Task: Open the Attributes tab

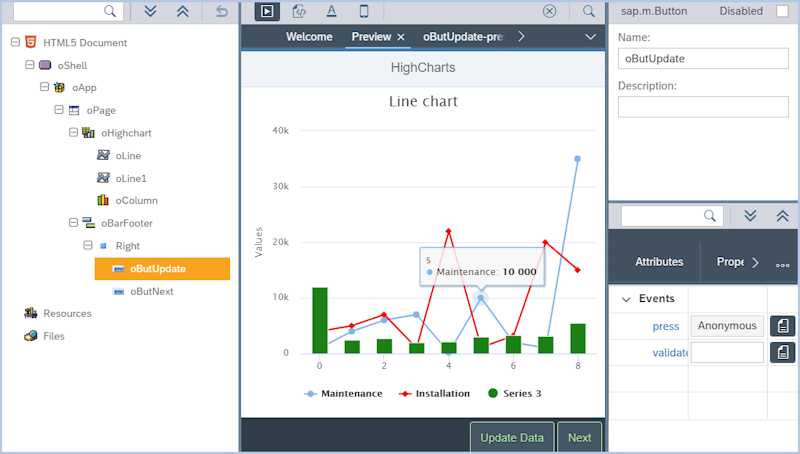Action: tap(659, 262)
